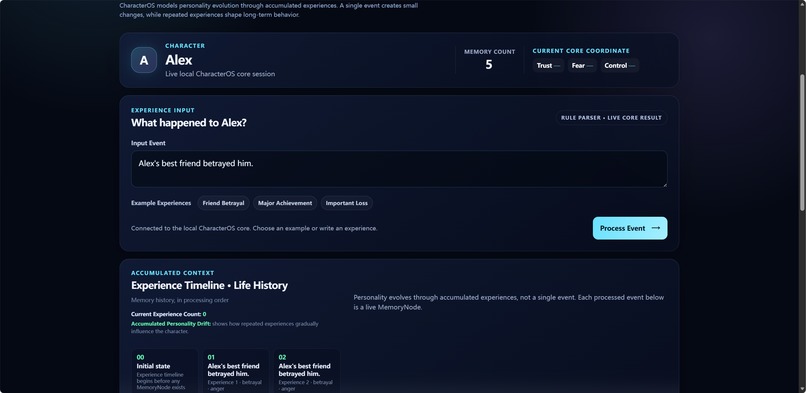Click the Accumulated Personality Drift label

coord(171,324)
